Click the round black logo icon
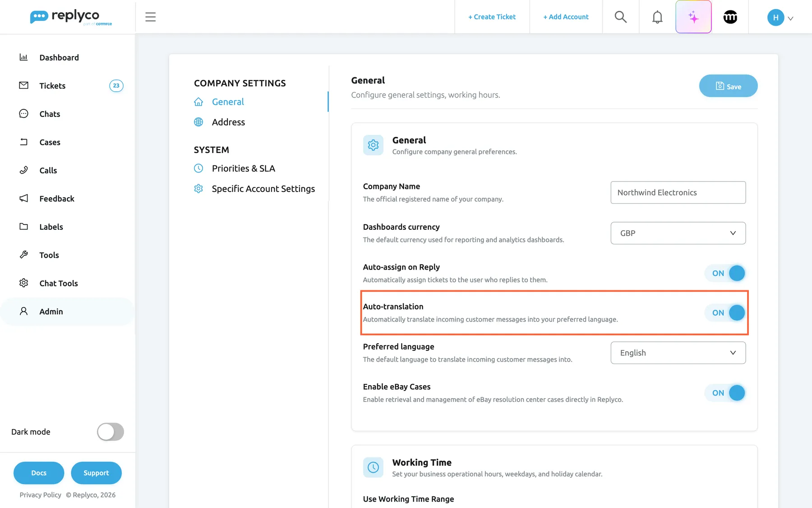 coord(730,17)
